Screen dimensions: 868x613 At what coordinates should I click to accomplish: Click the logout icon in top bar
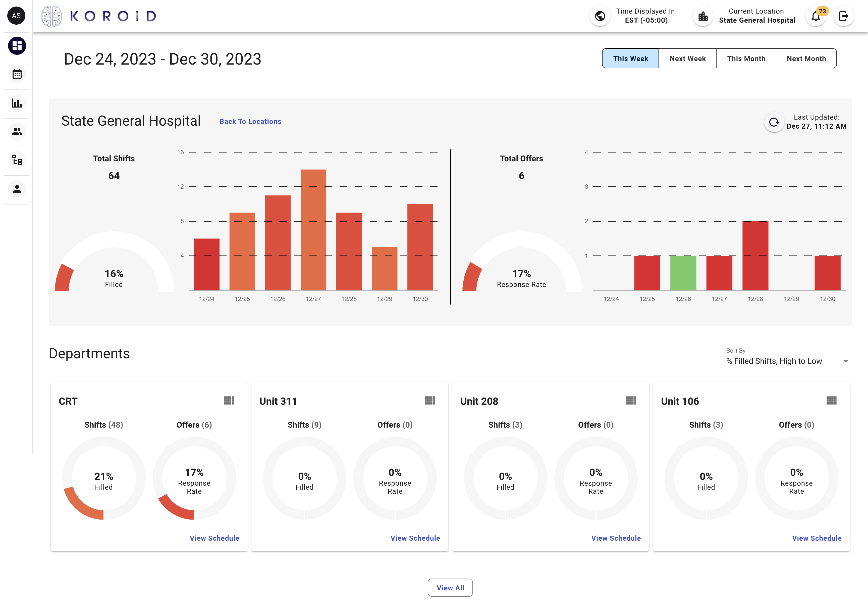pyautogui.click(x=843, y=16)
